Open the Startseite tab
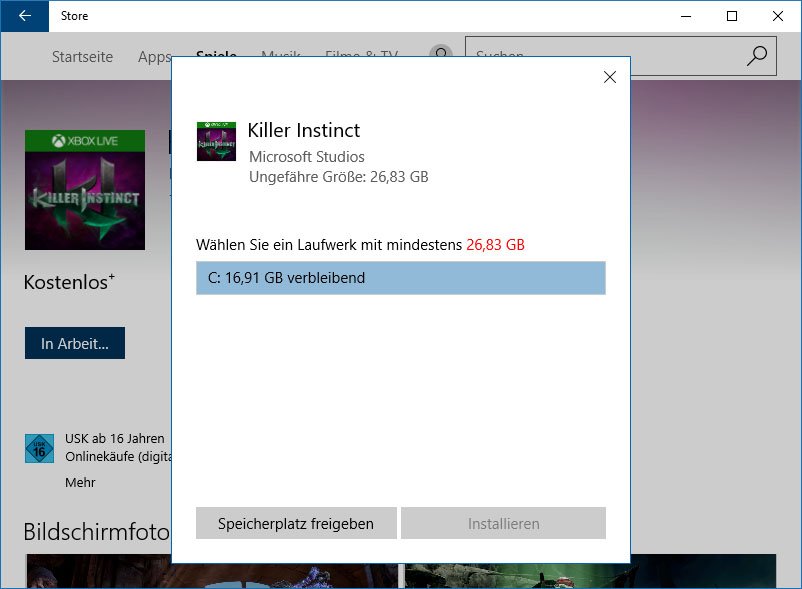The height and width of the screenshot is (589, 802). 82,57
